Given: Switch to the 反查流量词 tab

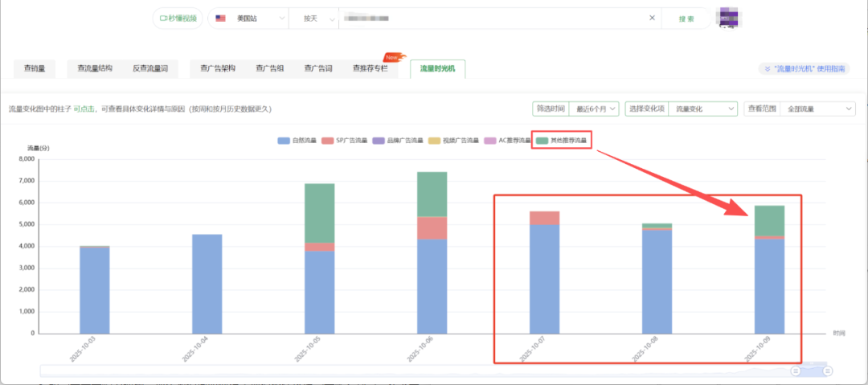Looking at the screenshot, I should click(150, 68).
